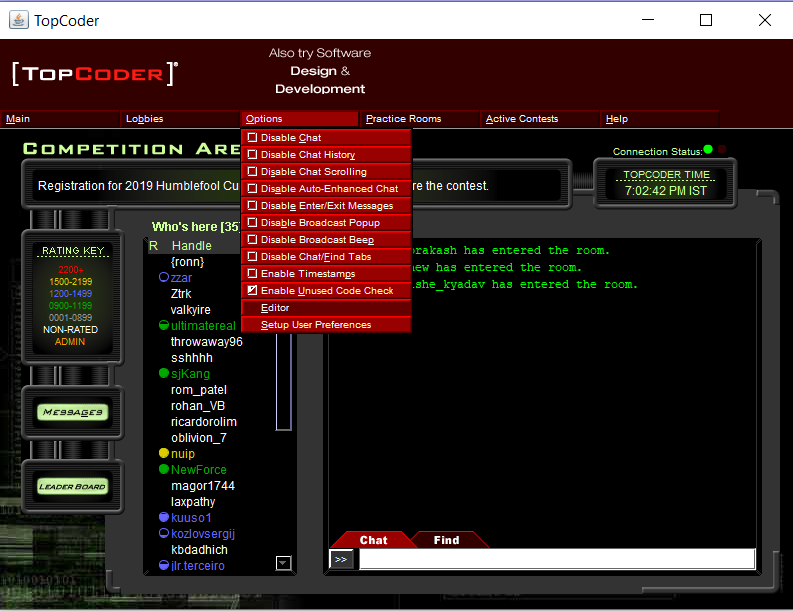Click zzar's blue rating circle icon
This screenshot has width=793, height=611.
tap(164, 277)
